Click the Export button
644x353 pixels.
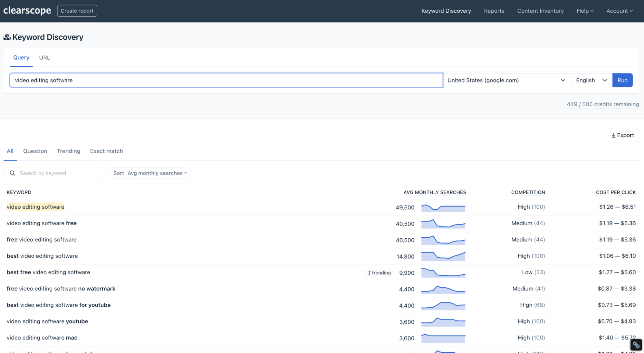point(622,135)
